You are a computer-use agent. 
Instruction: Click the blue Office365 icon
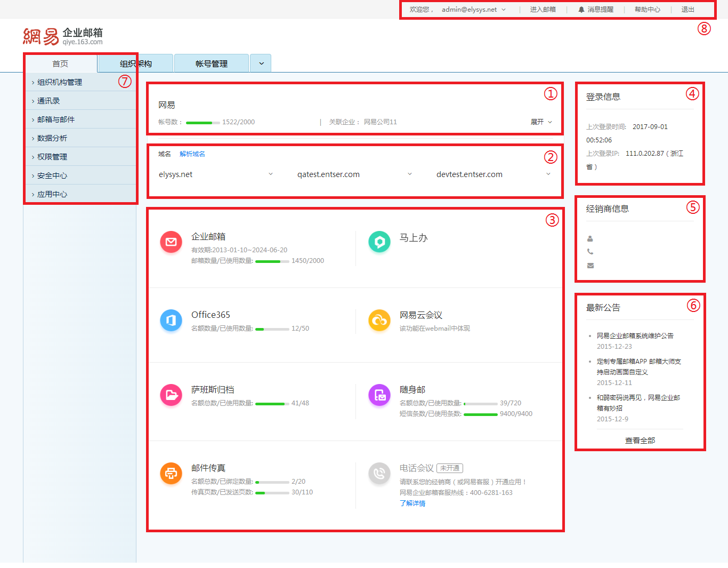[171, 321]
